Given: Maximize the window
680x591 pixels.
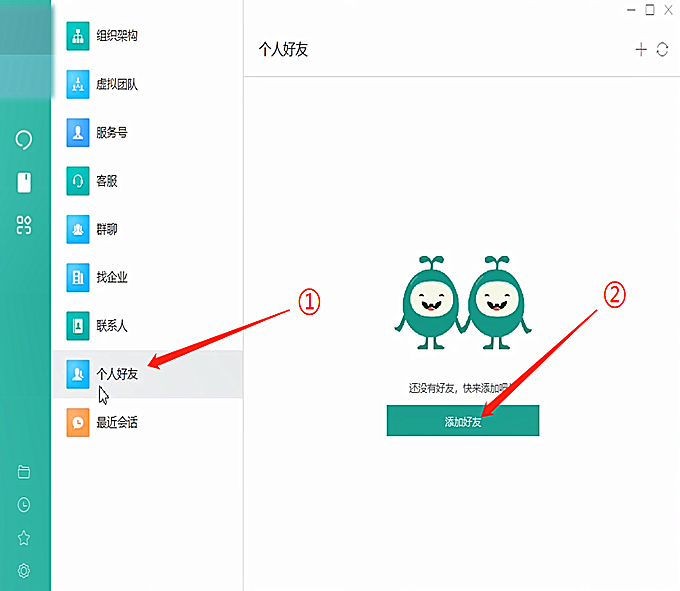Looking at the screenshot, I should [650, 10].
